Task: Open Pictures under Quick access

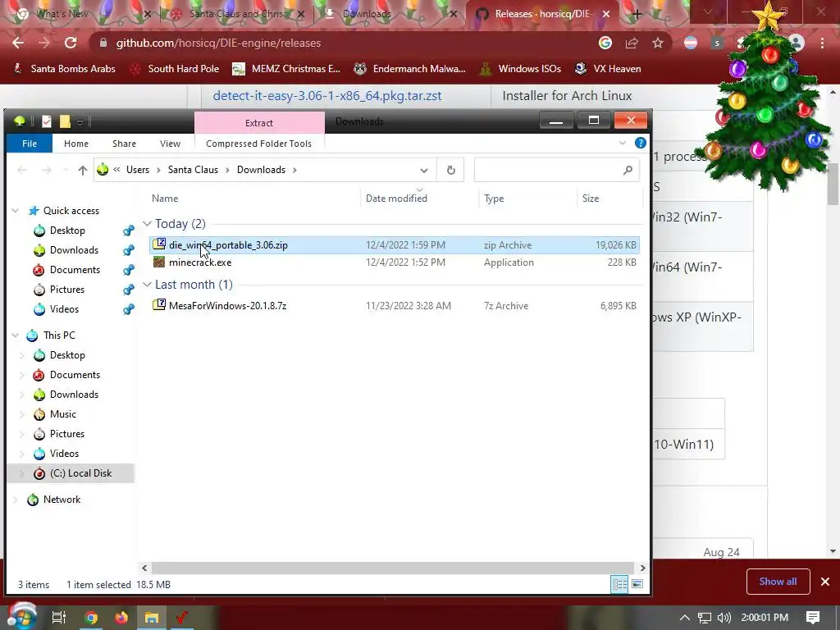Action: (x=67, y=290)
